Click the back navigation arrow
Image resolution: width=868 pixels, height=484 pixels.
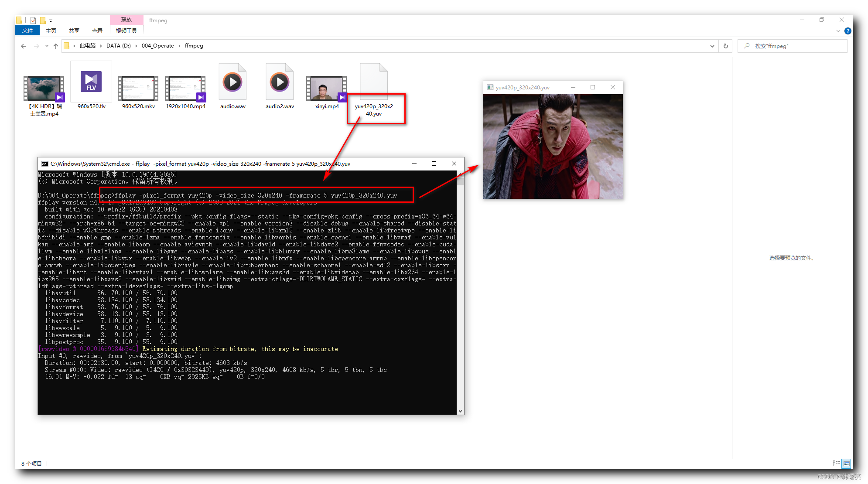pyautogui.click(x=24, y=46)
